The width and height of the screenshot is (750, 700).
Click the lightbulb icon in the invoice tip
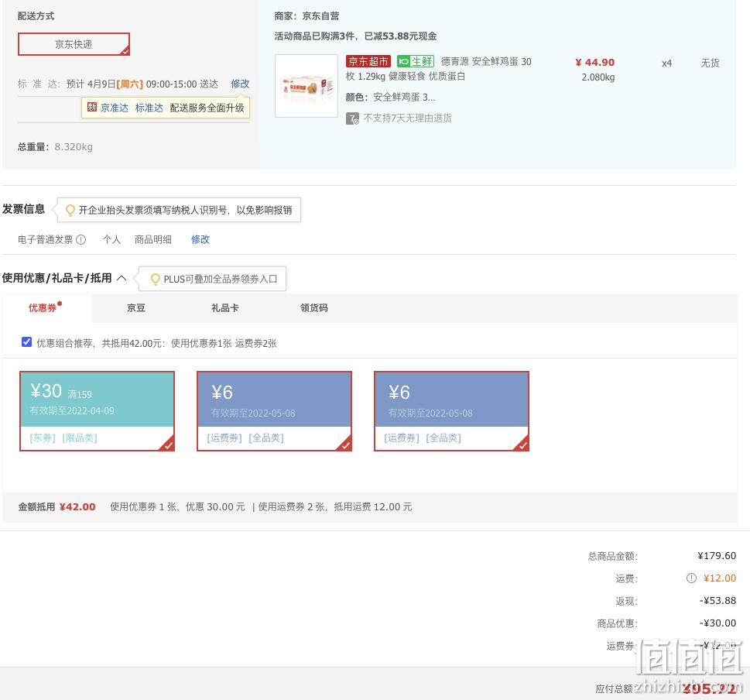[70, 210]
